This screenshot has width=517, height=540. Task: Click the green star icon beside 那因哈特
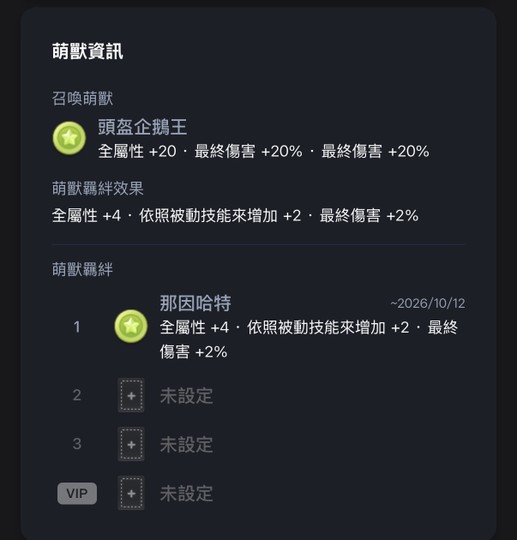click(131, 326)
